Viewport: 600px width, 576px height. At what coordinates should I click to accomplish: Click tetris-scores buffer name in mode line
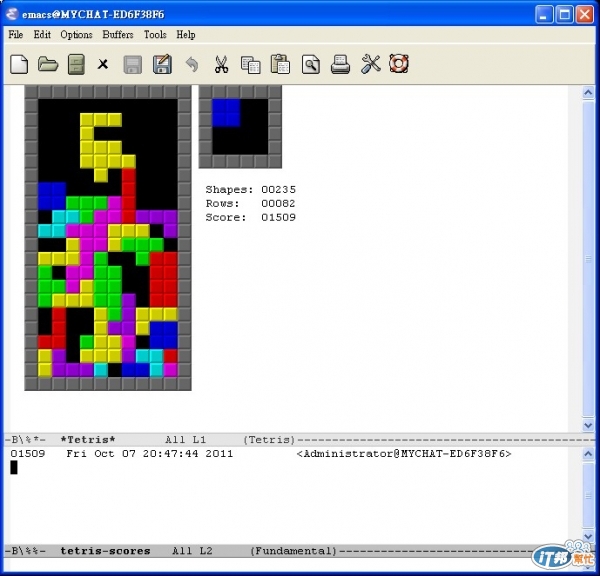[x=105, y=551]
